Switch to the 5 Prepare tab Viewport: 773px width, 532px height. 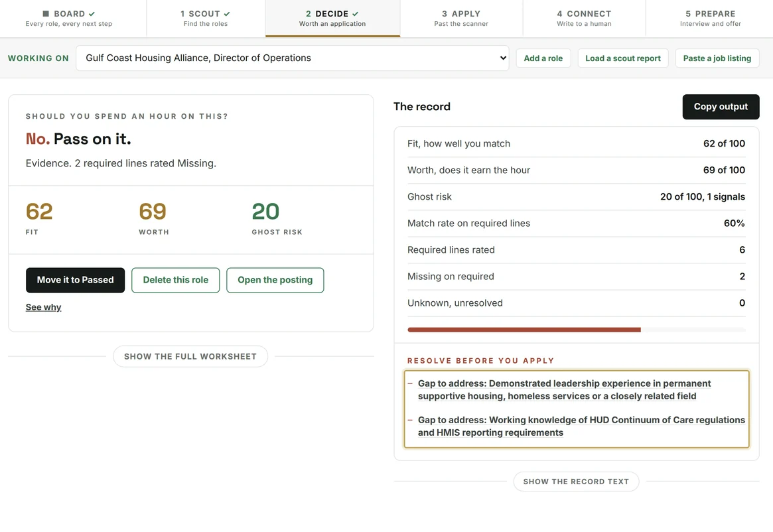710,19
